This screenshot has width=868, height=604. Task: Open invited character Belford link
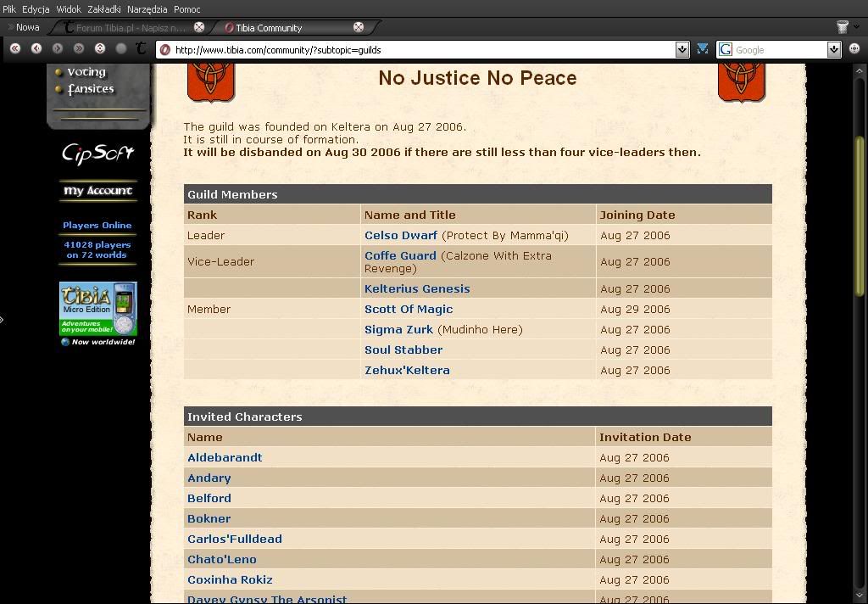[209, 498]
